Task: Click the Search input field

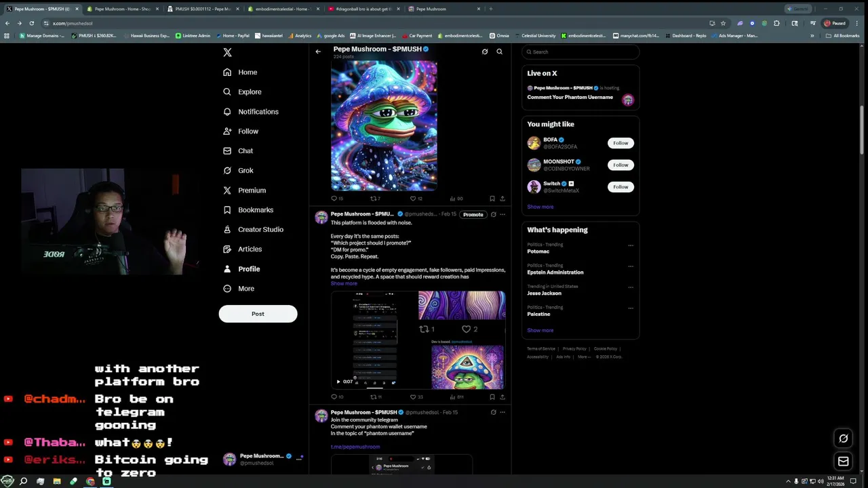Action: pyautogui.click(x=580, y=52)
